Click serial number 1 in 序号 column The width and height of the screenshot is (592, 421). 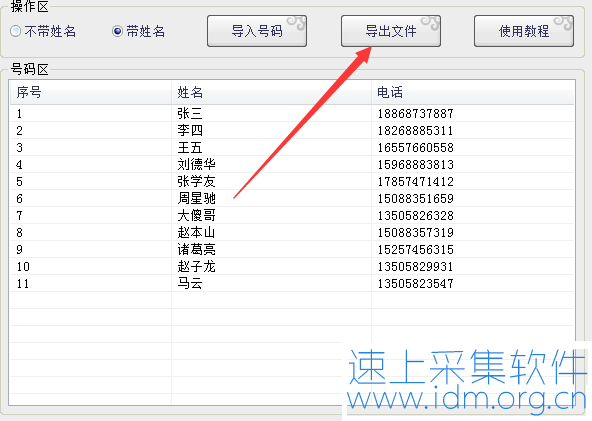point(19,113)
